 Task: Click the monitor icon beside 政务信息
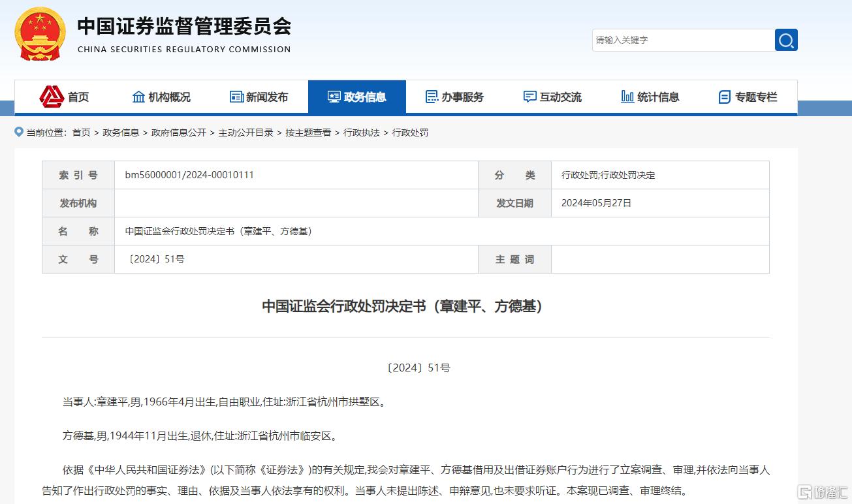click(334, 97)
